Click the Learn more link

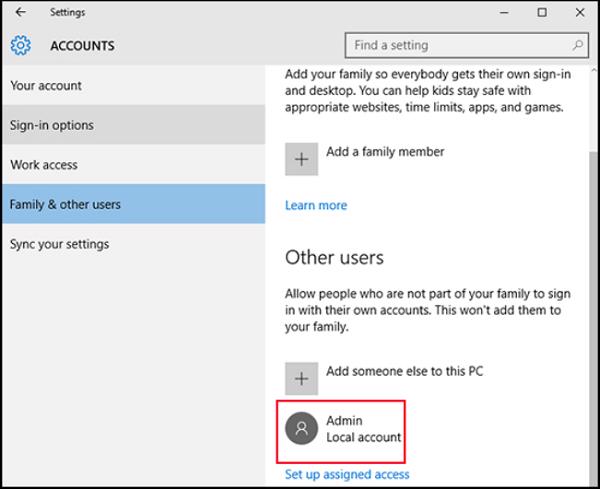[316, 205]
